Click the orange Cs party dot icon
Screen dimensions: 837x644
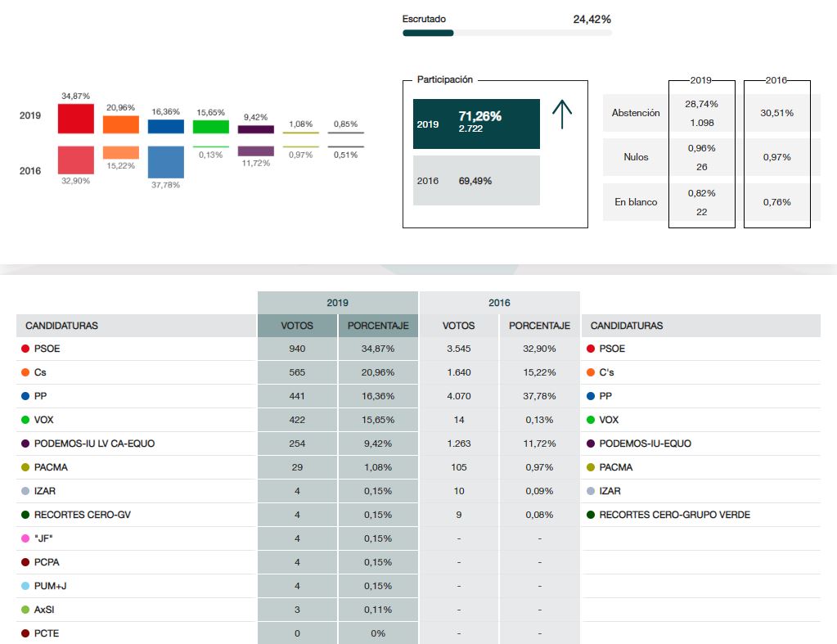[x=25, y=372]
